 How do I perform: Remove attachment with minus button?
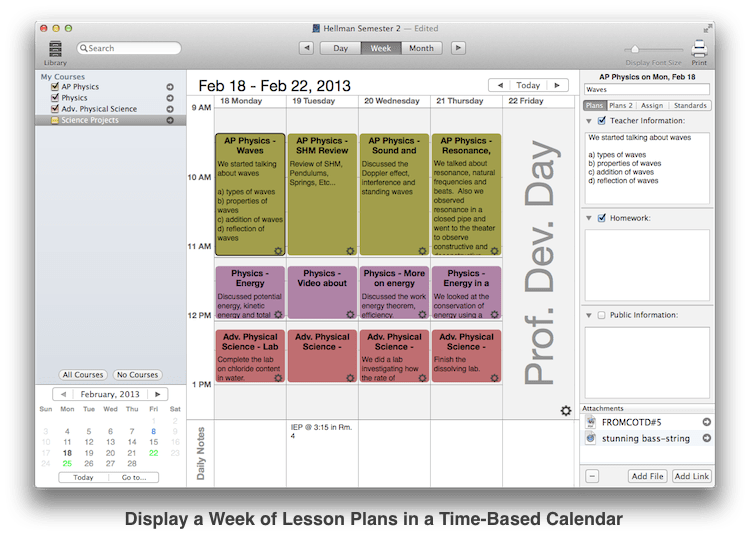(x=592, y=476)
